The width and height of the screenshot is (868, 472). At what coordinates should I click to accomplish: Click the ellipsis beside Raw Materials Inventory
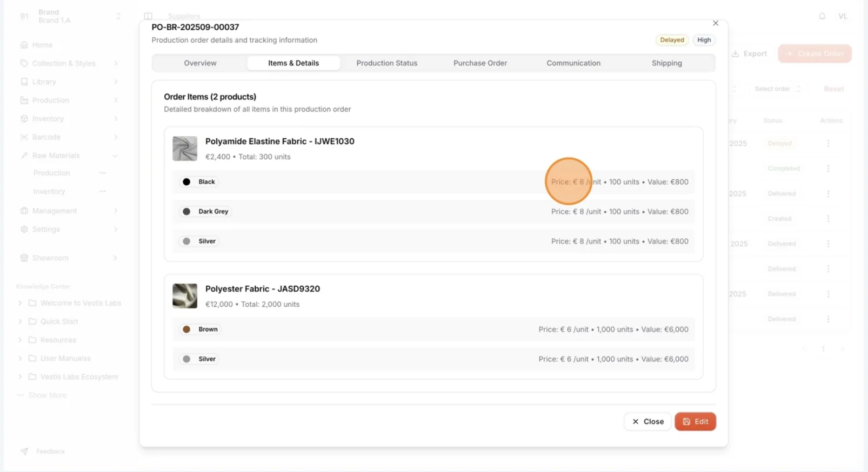[103, 191]
